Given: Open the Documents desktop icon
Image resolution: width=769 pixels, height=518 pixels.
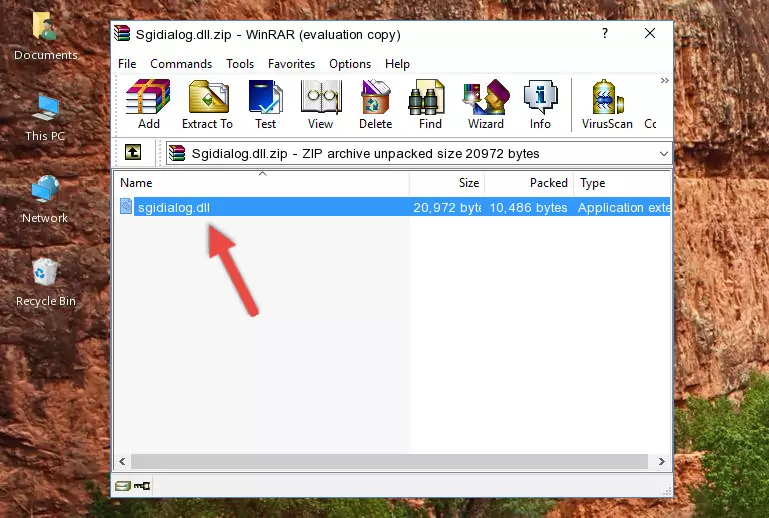Looking at the screenshot, I should click(x=45, y=36).
